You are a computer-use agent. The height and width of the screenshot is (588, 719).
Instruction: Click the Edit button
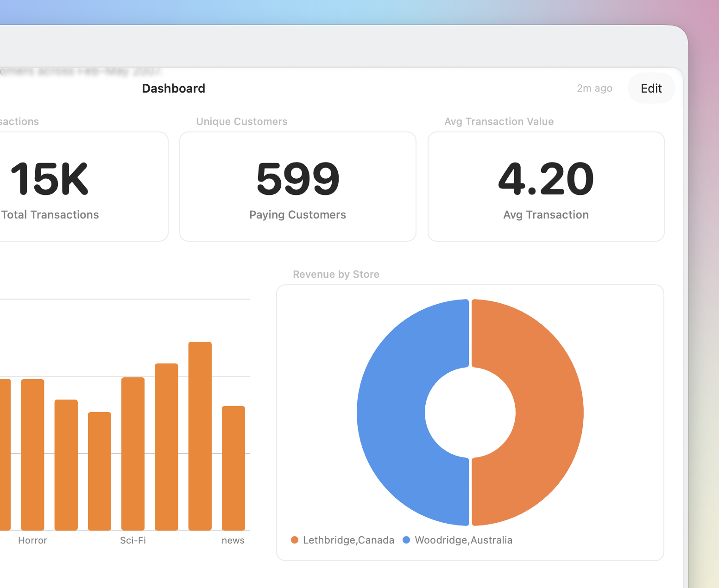(651, 88)
